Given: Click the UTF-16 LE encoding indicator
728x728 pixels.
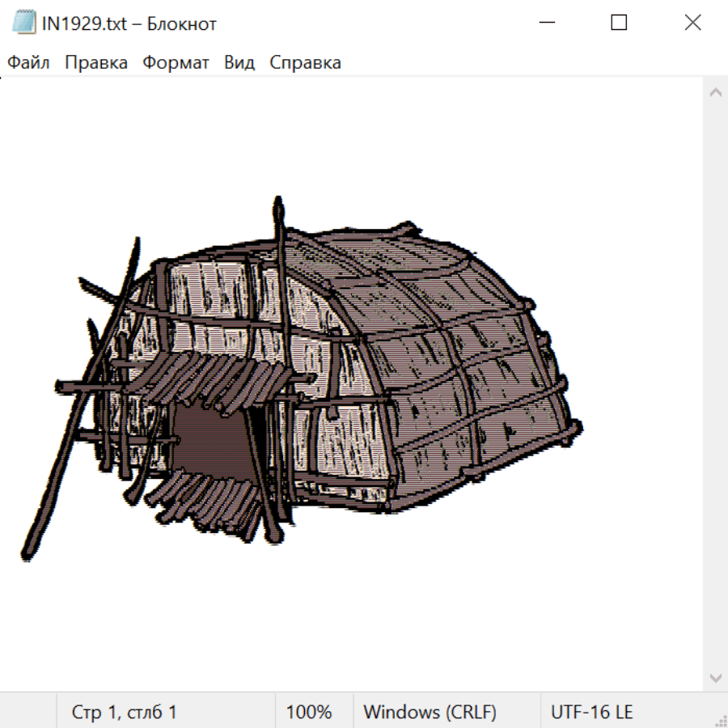Looking at the screenshot, I should (591, 712).
